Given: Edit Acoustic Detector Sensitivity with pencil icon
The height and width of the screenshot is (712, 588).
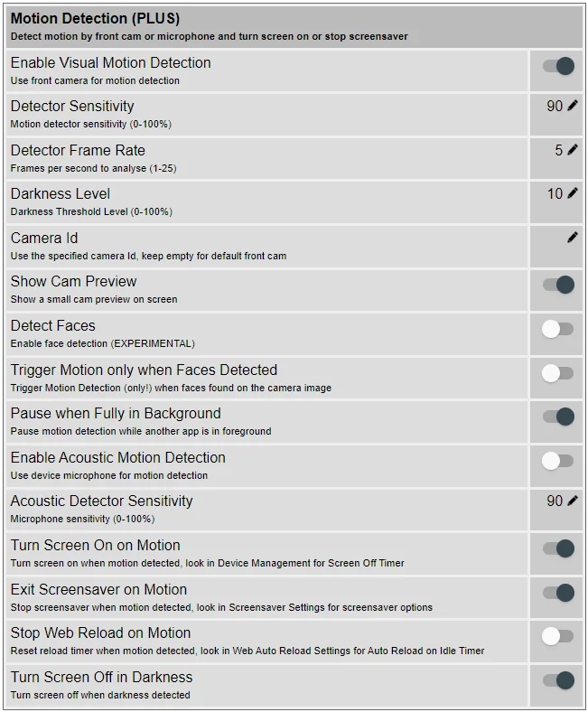Looking at the screenshot, I should (573, 501).
